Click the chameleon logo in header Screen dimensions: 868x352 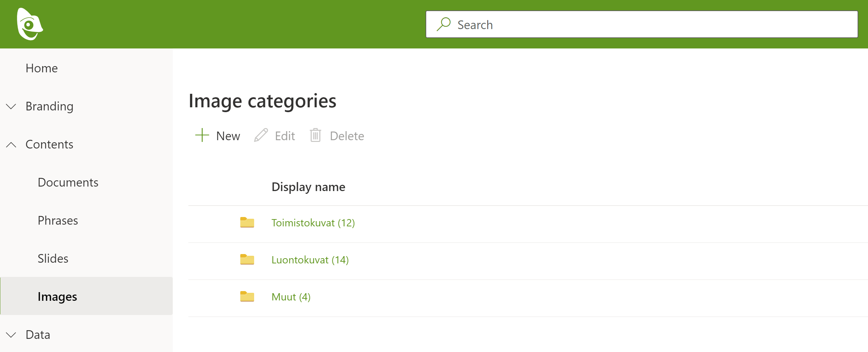(30, 24)
